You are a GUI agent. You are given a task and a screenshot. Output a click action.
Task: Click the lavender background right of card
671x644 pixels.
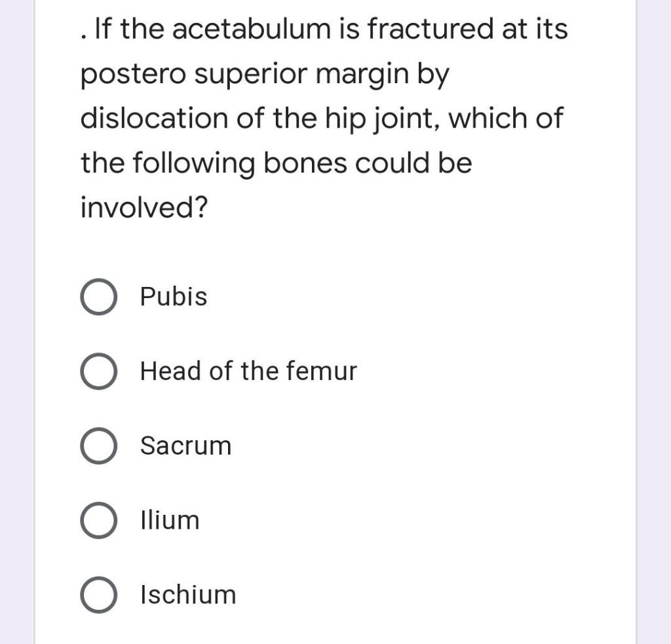pyautogui.click(x=653, y=328)
